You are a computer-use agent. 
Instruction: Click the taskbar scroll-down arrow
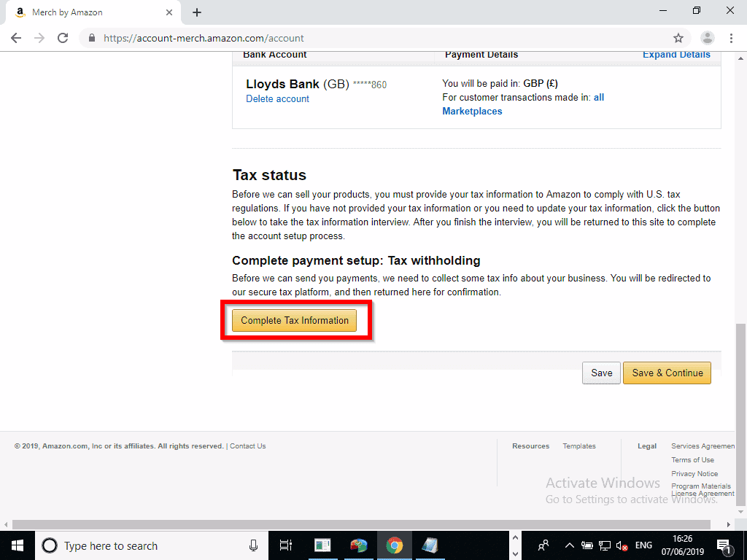(x=515, y=554)
